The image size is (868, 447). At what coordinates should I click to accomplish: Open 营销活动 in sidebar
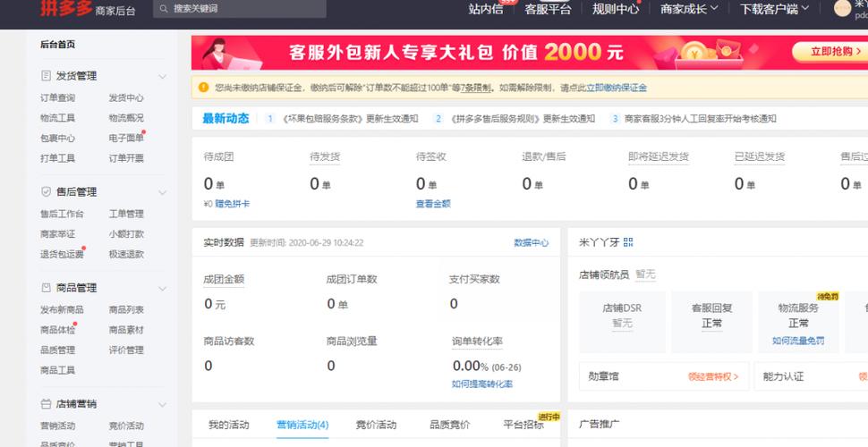pos(57,426)
